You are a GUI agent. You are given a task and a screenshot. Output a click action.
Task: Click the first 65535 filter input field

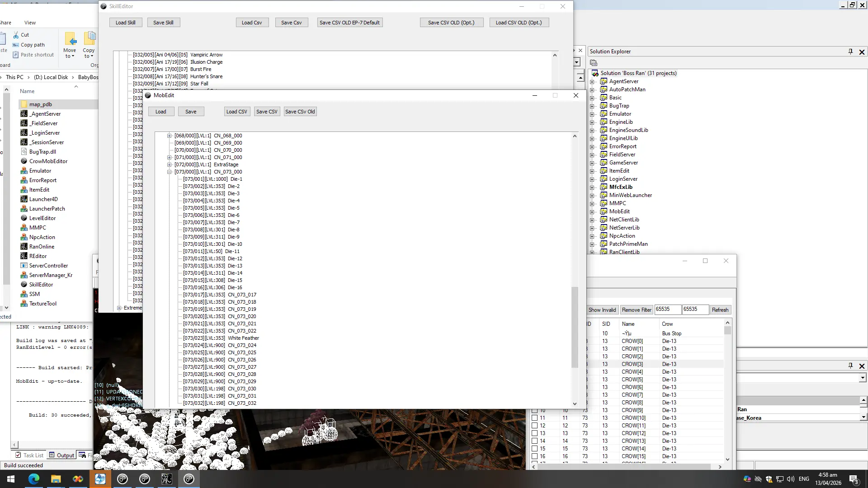(668, 310)
